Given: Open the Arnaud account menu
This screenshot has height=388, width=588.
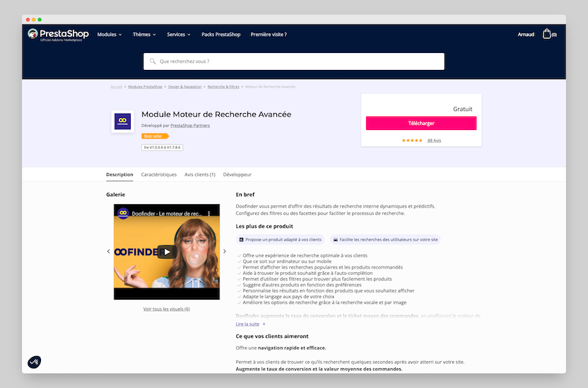Looking at the screenshot, I should tap(526, 35).
